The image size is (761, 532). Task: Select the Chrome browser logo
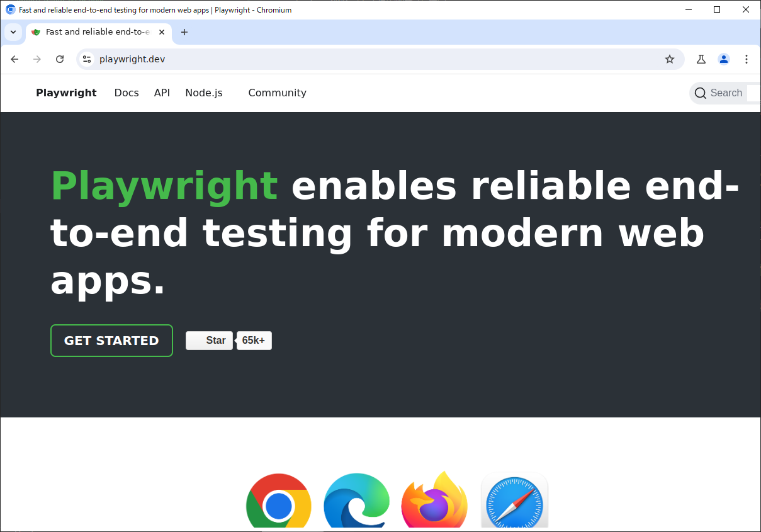pyautogui.click(x=279, y=501)
